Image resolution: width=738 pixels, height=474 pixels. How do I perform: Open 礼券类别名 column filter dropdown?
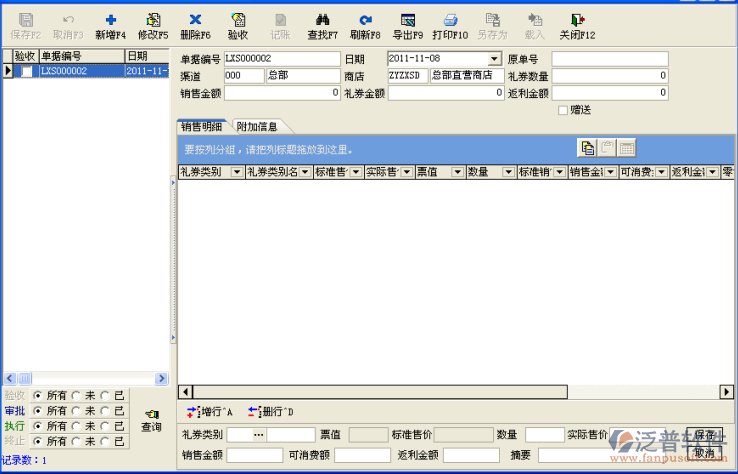[305, 172]
